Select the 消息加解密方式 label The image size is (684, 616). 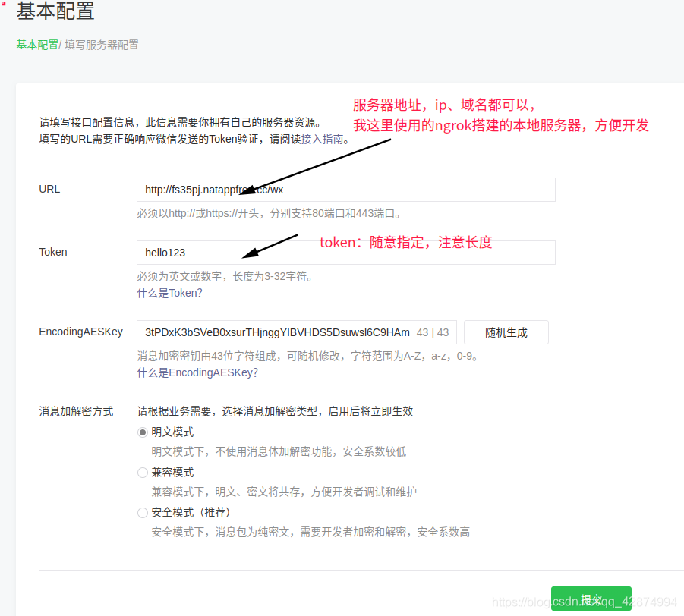click(x=76, y=411)
